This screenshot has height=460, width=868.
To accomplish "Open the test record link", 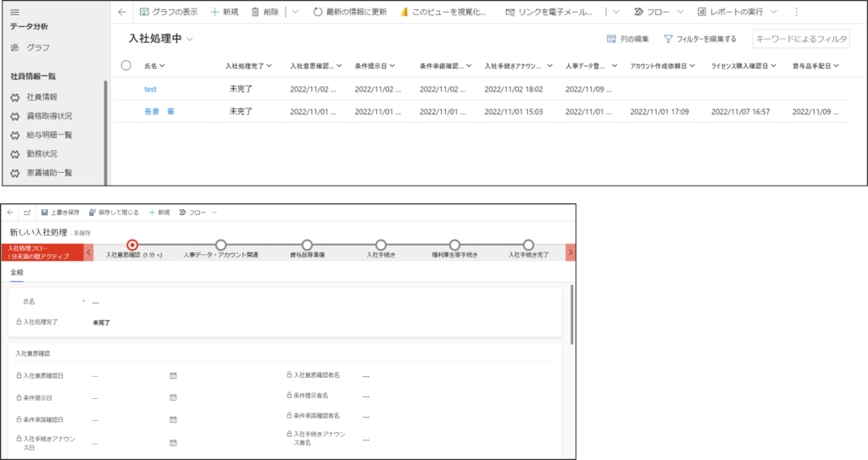I will 151,88.
